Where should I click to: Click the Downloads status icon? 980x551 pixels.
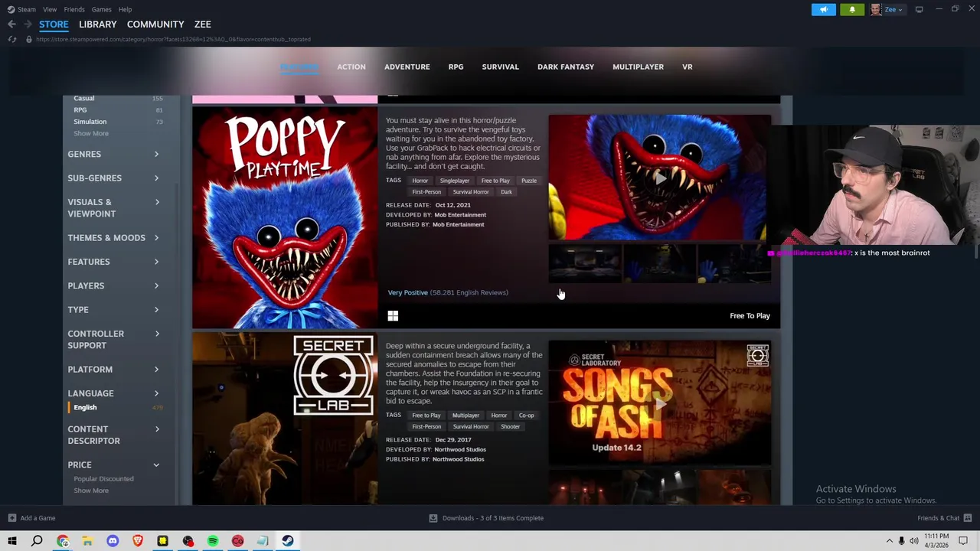click(433, 518)
